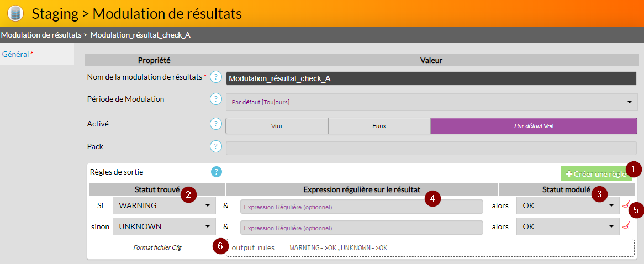Go to Modulation de résultats breadcrumb
This screenshot has height=264, width=644.
point(41,35)
